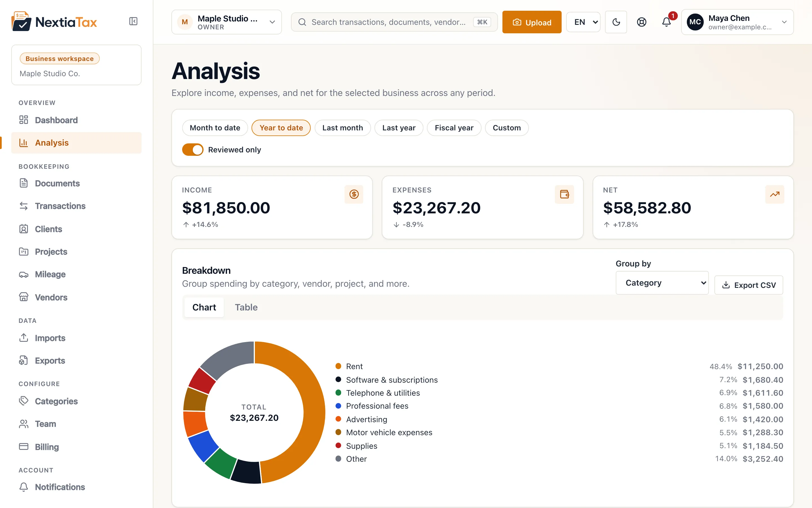Select Fiscal year period

(x=454, y=128)
